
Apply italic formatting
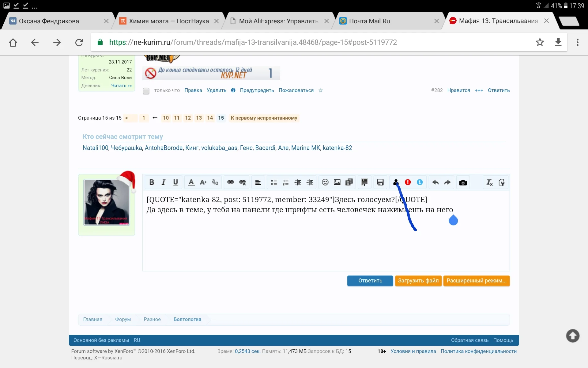point(163,182)
